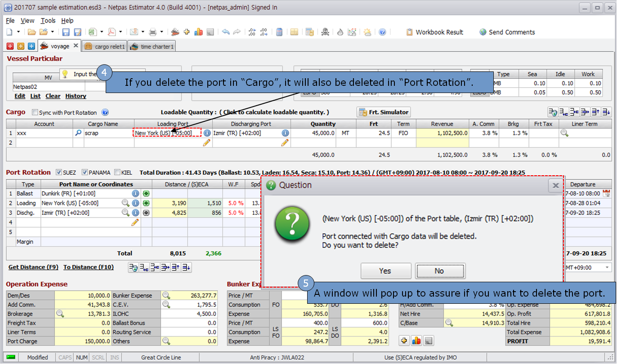
Task: Click magnifier icon next to C/Base
Action: point(449,322)
